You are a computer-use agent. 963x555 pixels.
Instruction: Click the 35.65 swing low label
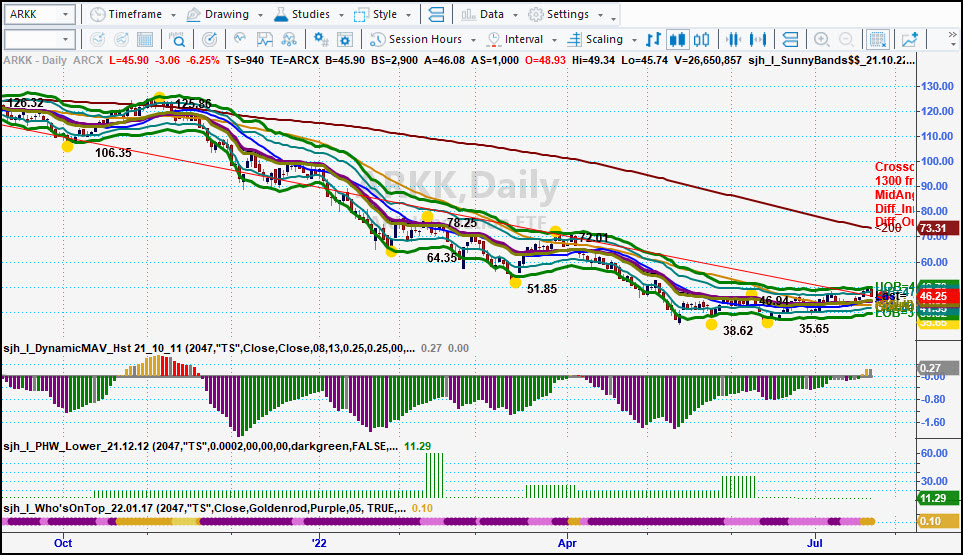pyautogui.click(x=814, y=329)
